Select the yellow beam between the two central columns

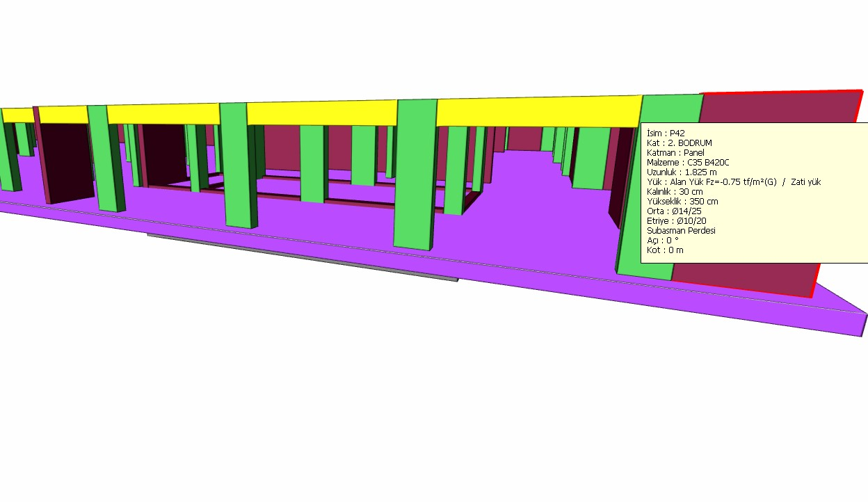pyautogui.click(x=321, y=113)
